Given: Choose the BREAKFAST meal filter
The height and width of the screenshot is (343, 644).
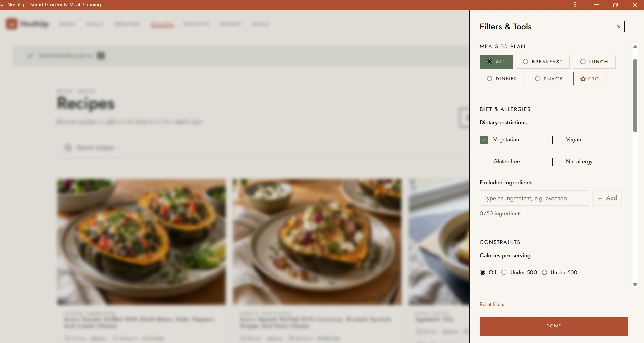Looking at the screenshot, I should pyautogui.click(x=543, y=62).
